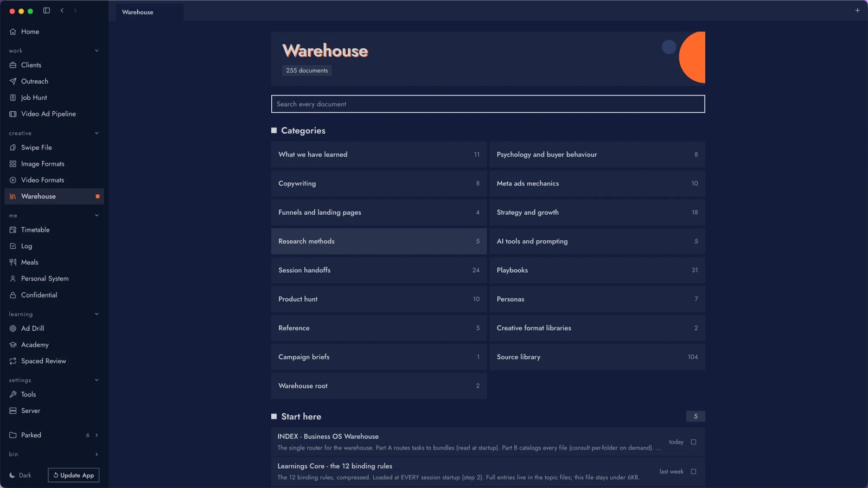This screenshot has height=488, width=868.
Task: Click the Academy graduation cap icon
Action: tap(13, 345)
